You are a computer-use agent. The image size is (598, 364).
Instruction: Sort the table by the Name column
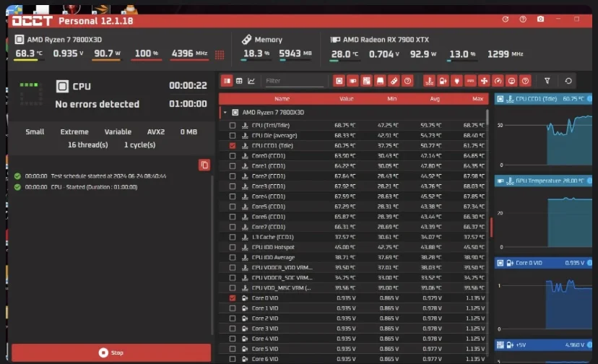(x=282, y=99)
